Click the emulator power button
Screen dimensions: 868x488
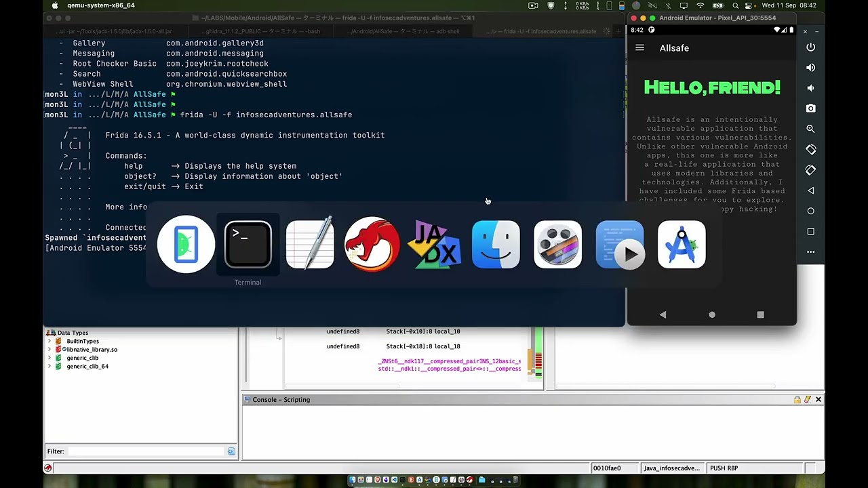point(810,47)
